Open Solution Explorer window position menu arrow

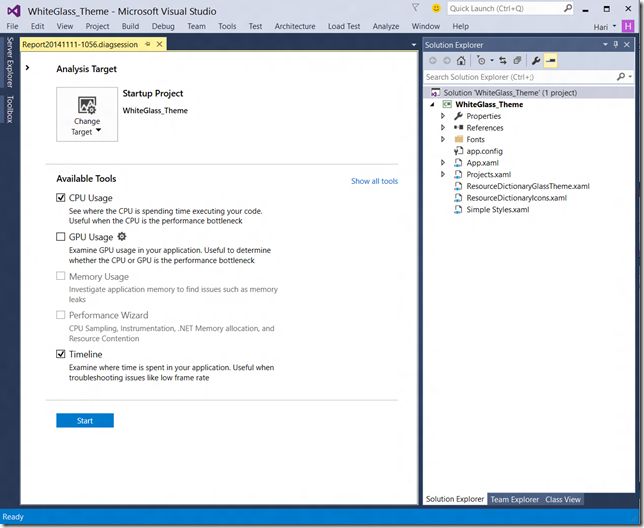[x=605, y=44]
